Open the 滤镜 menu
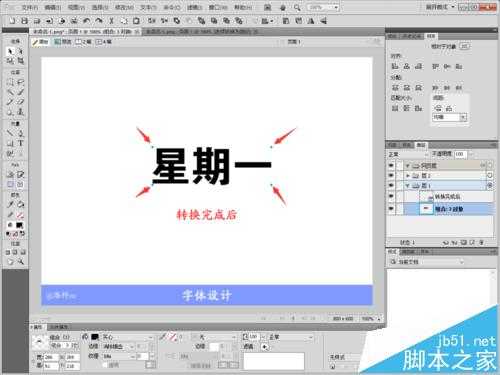The width and height of the screenshot is (500, 375). 194,7
